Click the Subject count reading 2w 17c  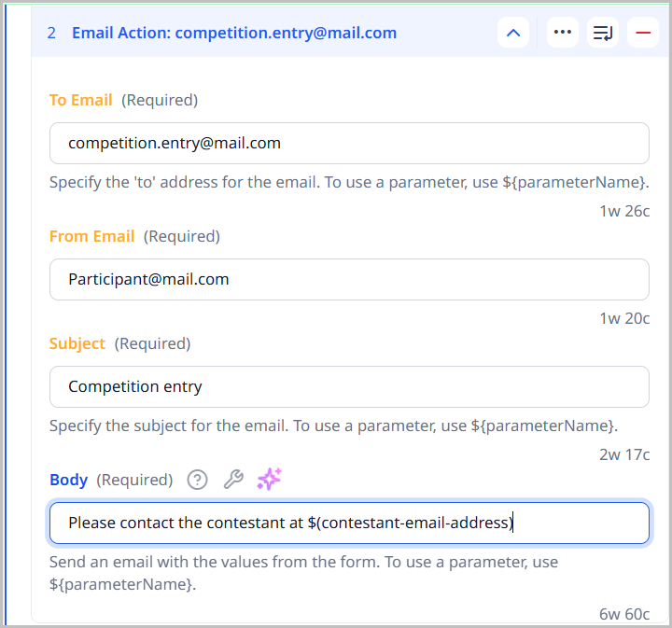tap(624, 454)
